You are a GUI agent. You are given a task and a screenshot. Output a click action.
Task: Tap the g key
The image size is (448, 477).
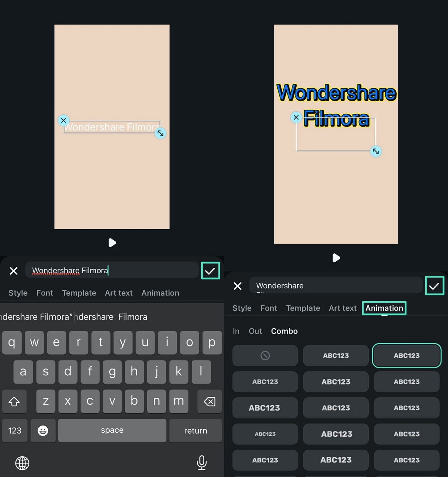coord(112,372)
